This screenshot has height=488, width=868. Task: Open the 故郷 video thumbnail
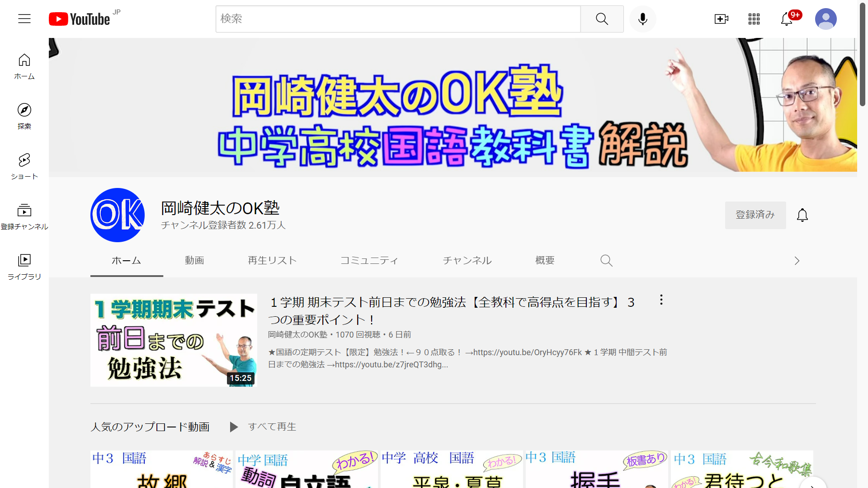pyautogui.click(x=161, y=469)
